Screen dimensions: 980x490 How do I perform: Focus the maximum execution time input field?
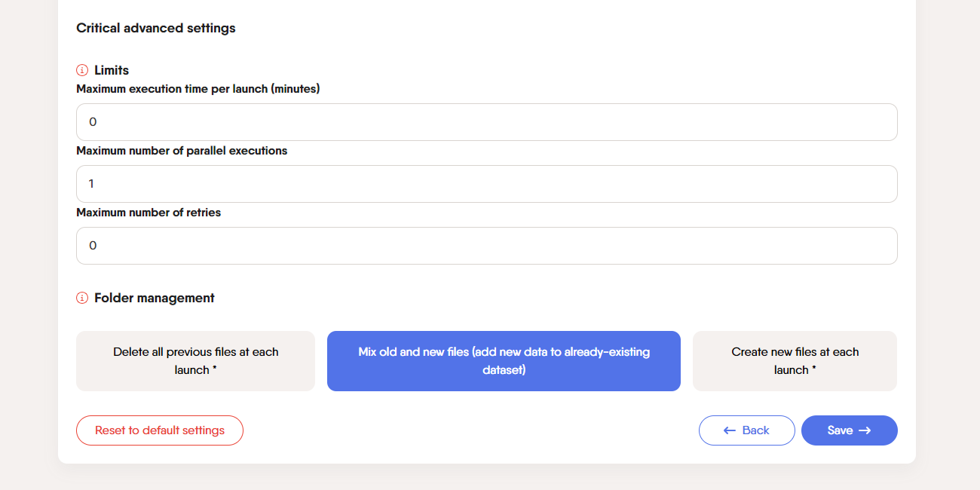pyautogui.click(x=486, y=122)
